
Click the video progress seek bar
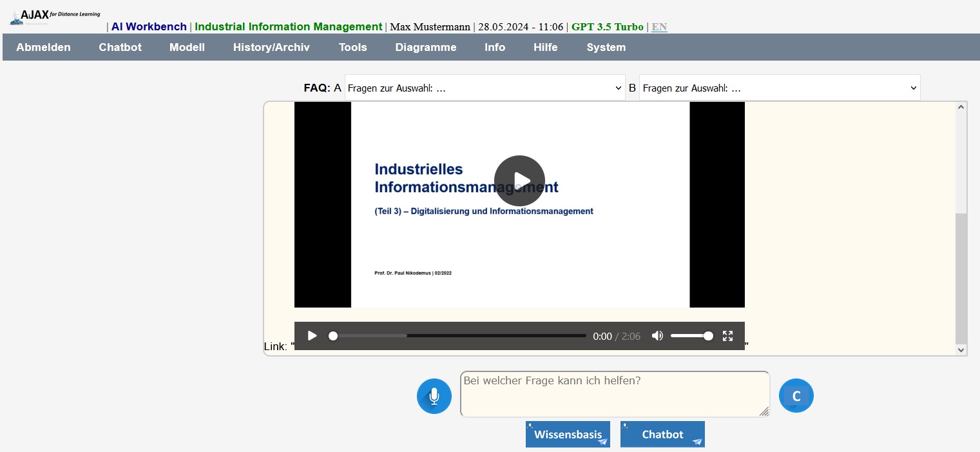[x=459, y=336]
